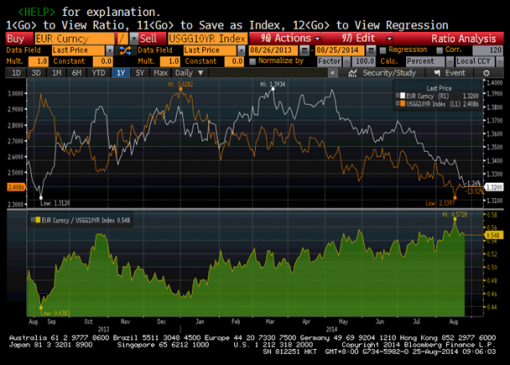Expand the Buy side Last Price dropdown

(109, 50)
